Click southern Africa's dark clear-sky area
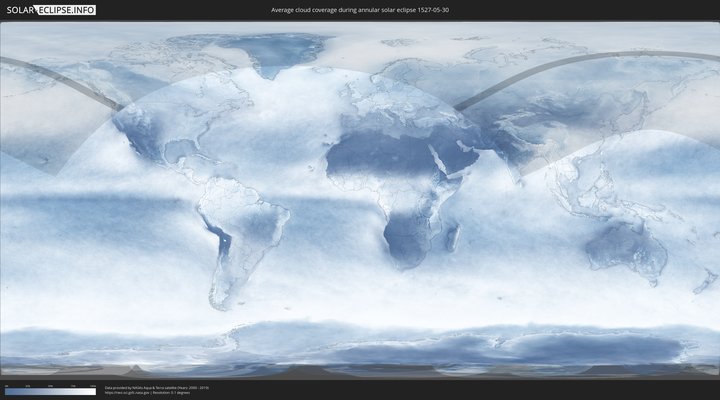The image size is (720, 400). pos(405,240)
